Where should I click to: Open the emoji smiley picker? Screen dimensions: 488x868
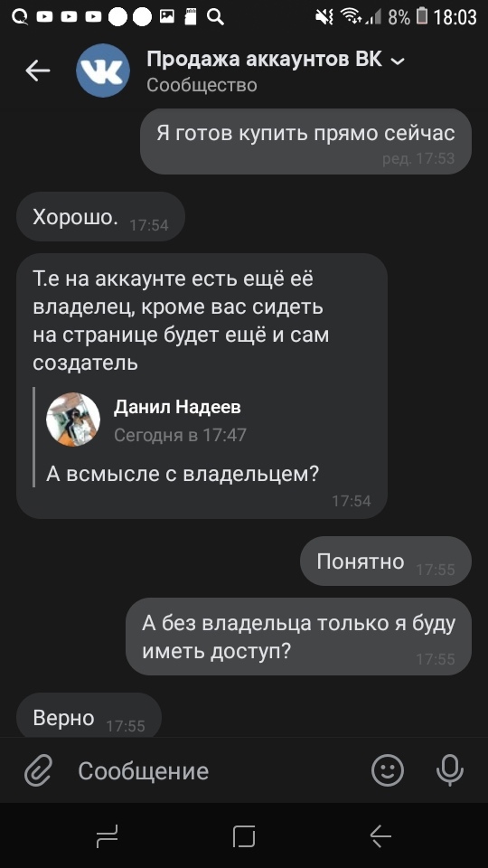[x=388, y=770]
